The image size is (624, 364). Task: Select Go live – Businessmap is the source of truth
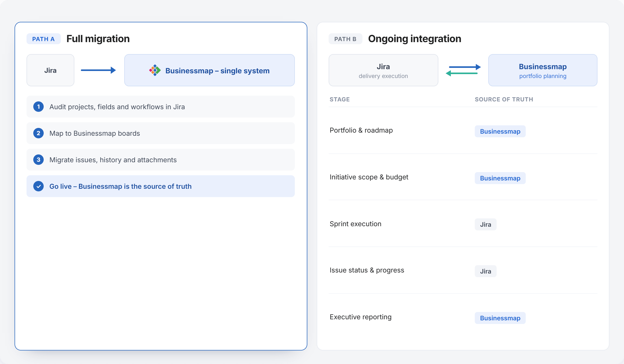point(161,186)
